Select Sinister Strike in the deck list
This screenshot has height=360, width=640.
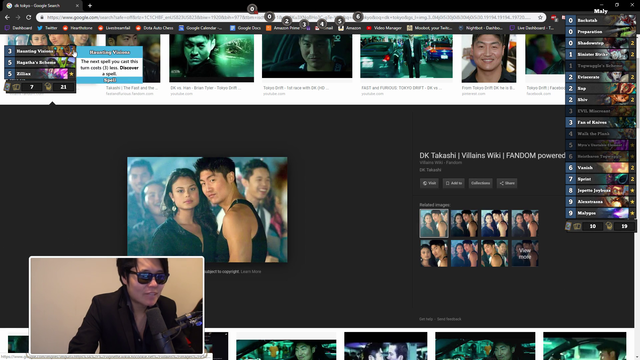tap(600, 54)
